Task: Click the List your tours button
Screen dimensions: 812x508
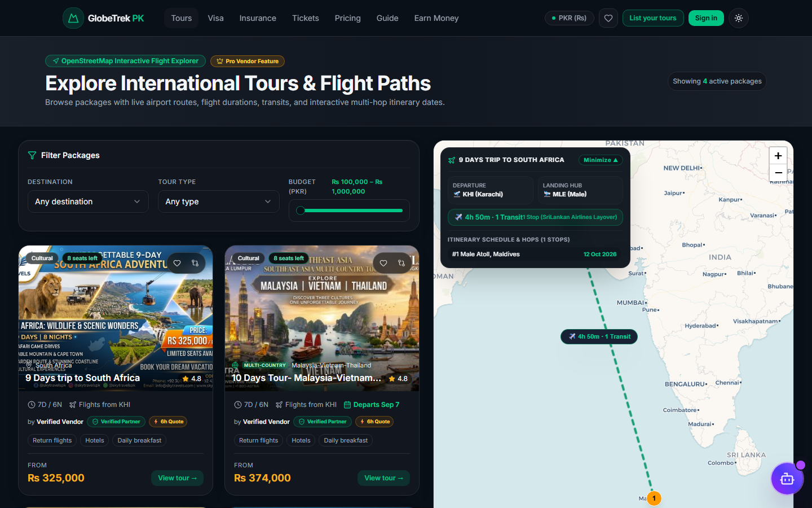Action: coord(653,18)
